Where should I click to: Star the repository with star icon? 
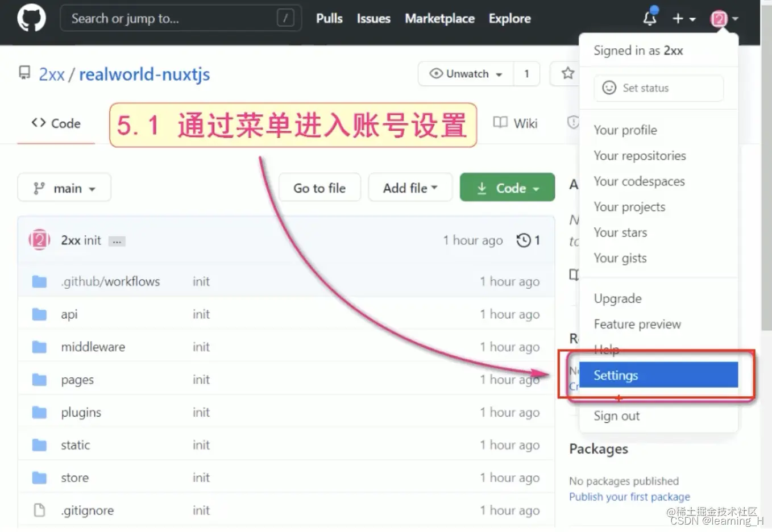tap(567, 73)
